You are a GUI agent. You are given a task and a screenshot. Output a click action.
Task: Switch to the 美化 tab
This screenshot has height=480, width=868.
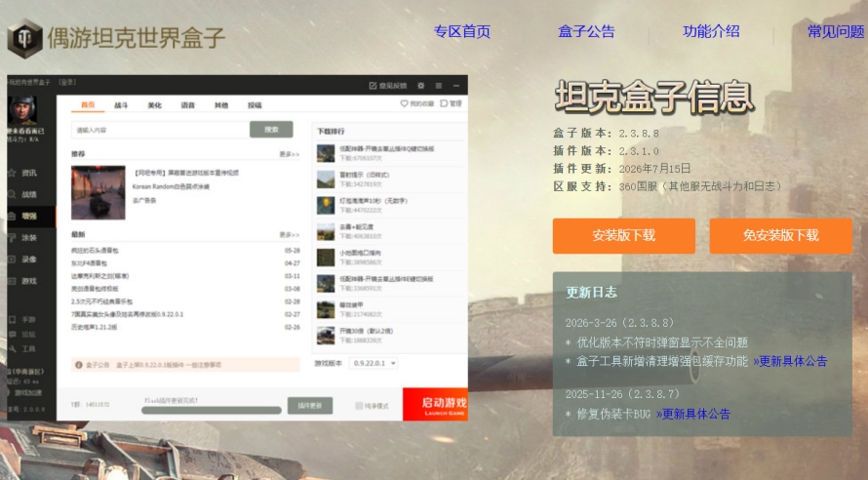tap(154, 105)
